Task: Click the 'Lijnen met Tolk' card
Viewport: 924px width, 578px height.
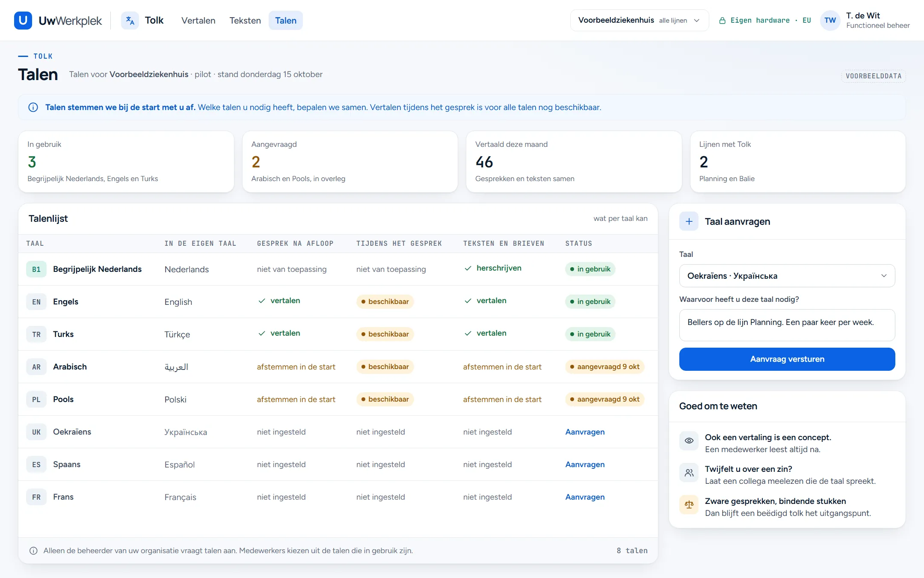Action: coord(798,161)
